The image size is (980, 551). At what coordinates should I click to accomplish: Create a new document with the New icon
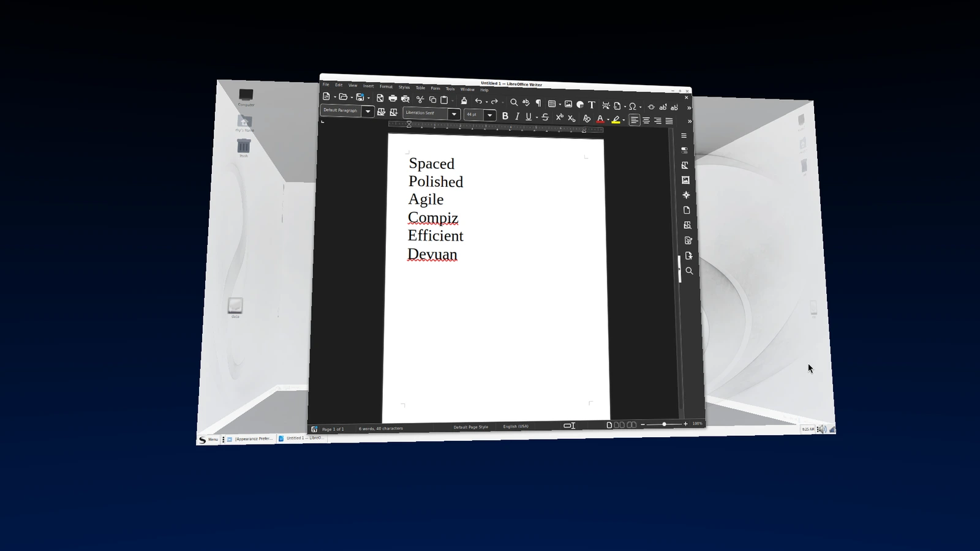[326, 96]
